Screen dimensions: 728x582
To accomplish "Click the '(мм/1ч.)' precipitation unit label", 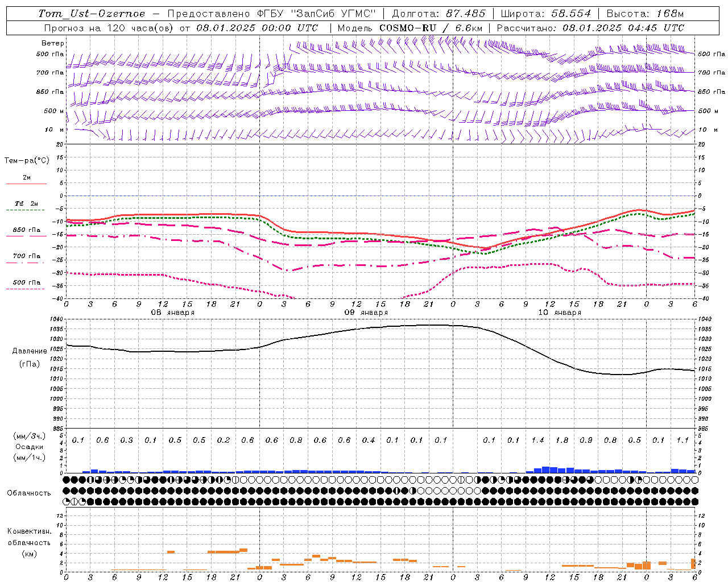I will click(x=30, y=458).
